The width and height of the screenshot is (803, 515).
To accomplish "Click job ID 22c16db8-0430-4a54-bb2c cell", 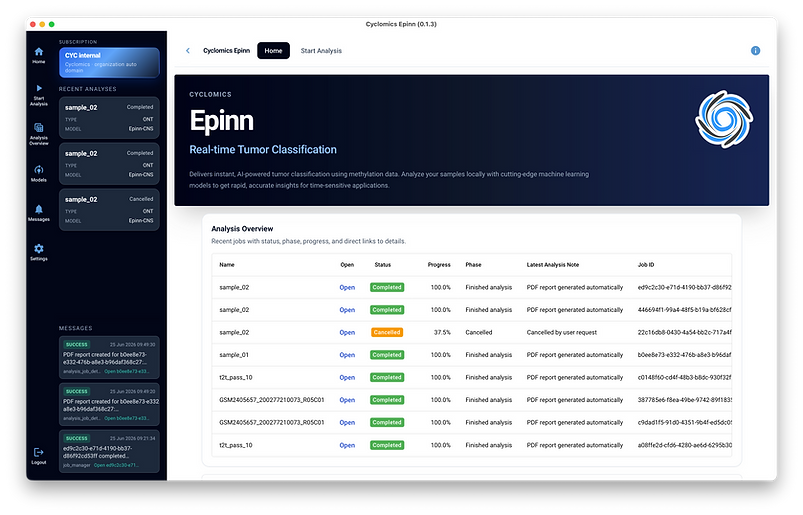I will pos(684,333).
